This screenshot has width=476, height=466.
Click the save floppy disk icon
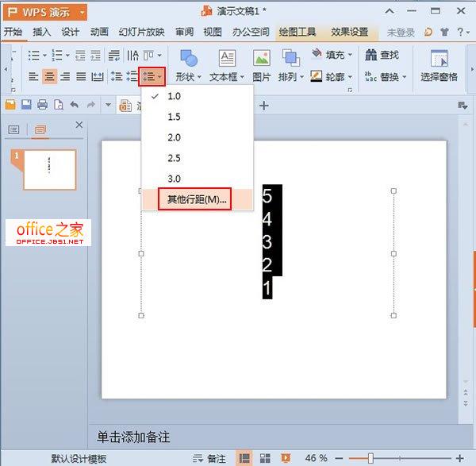(26, 105)
